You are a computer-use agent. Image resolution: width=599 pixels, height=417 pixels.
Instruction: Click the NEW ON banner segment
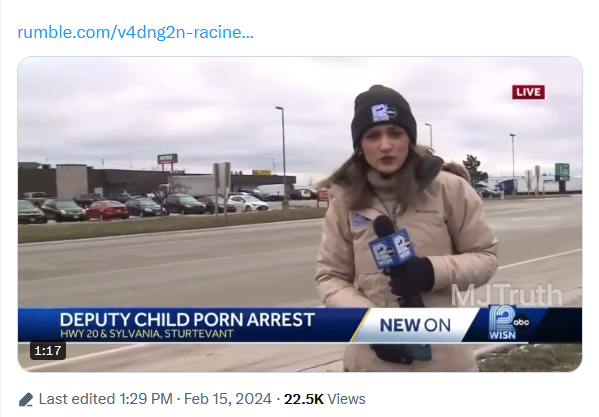(415, 325)
